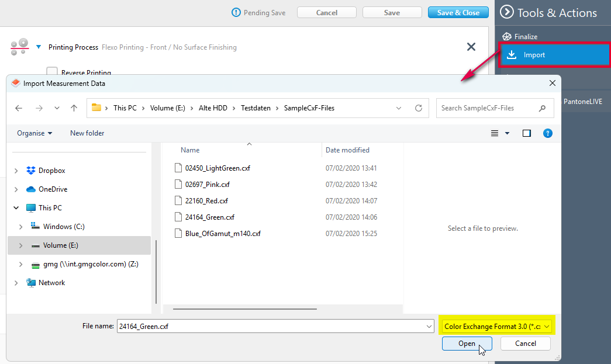Open the Color Exchange Format file type dropdown

coord(496,326)
